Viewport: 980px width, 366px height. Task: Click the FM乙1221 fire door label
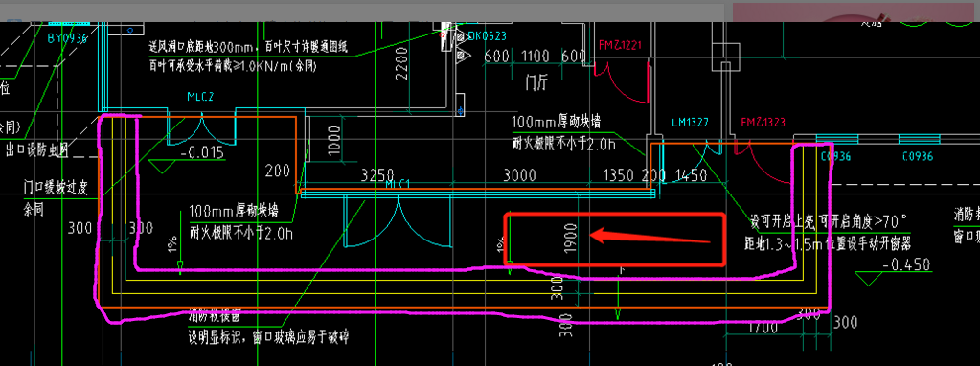point(620,44)
